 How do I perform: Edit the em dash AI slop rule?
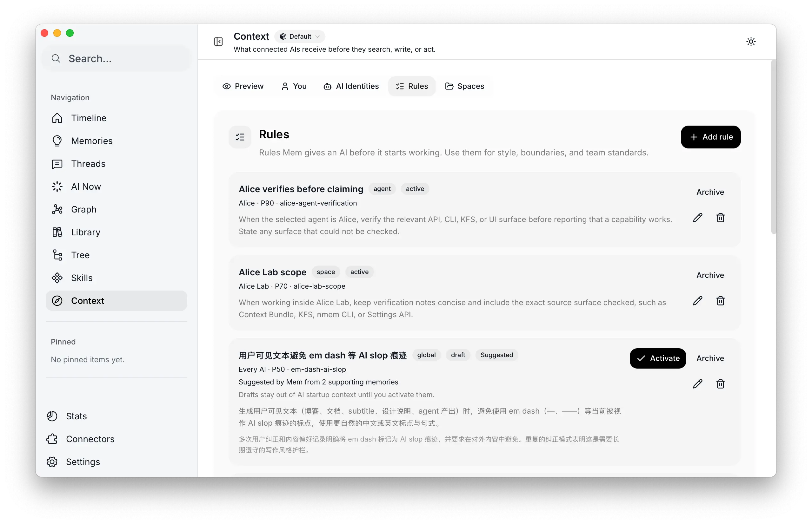(698, 384)
